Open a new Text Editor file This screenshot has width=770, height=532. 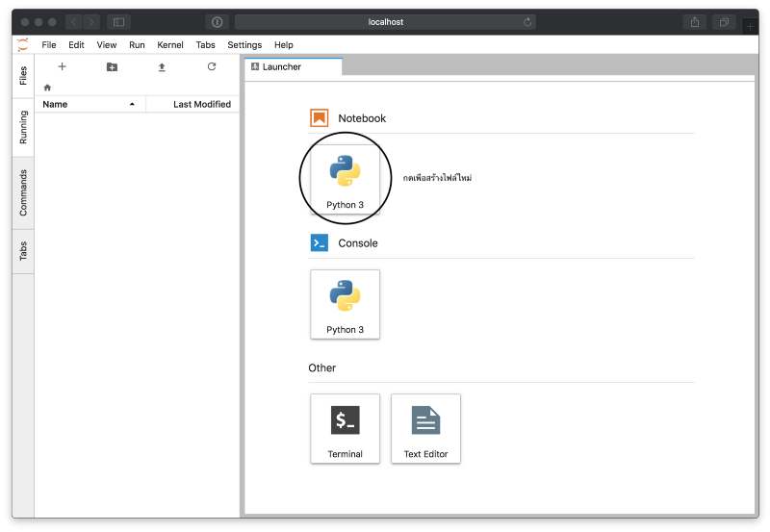tap(425, 428)
